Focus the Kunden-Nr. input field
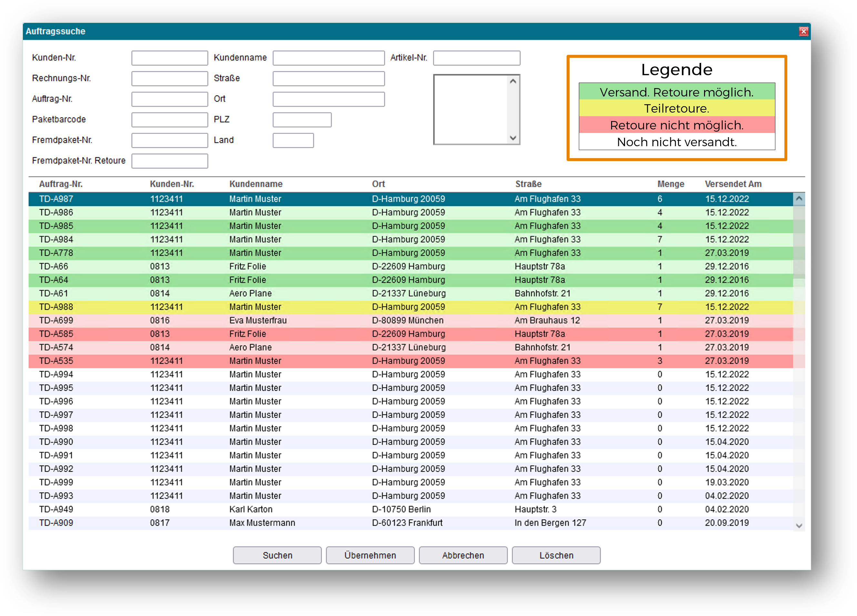This screenshot has height=616, width=857. 170,58
